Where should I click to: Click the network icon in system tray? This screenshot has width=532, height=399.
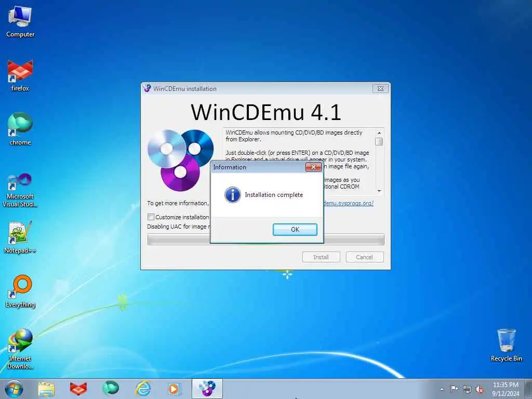tap(467, 389)
